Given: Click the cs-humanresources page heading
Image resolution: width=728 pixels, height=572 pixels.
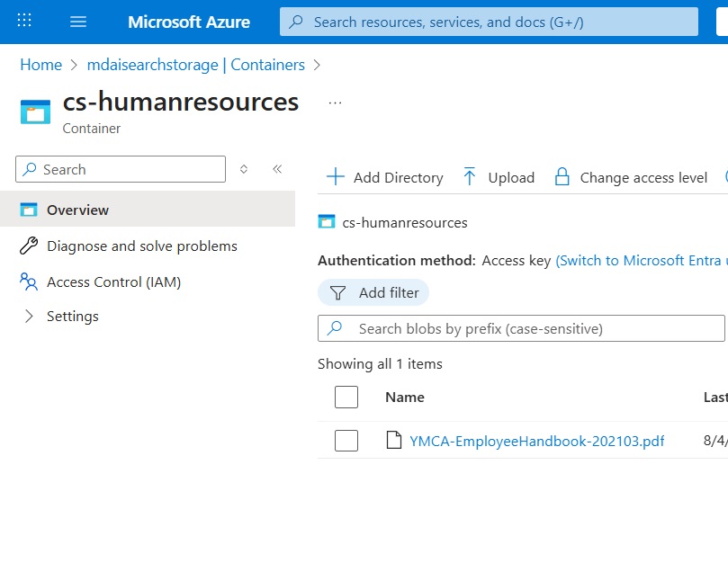Looking at the screenshot, I should (181, 102).
